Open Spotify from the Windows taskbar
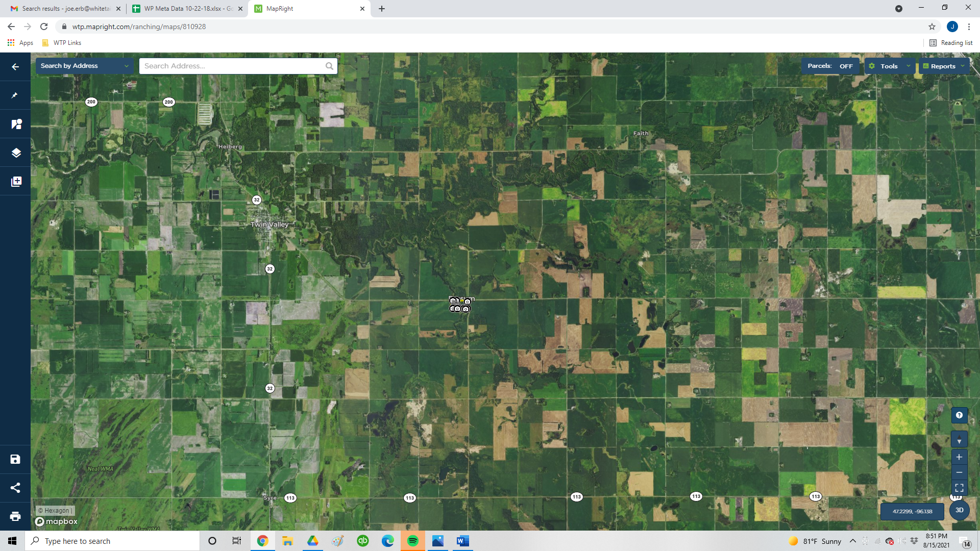980x551 pixels. pos(412,541)
